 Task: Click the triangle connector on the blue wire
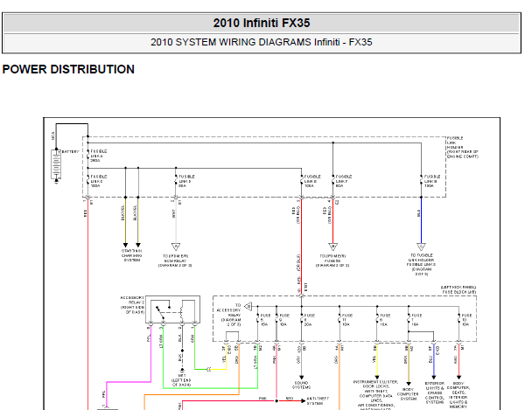(422, 247)
